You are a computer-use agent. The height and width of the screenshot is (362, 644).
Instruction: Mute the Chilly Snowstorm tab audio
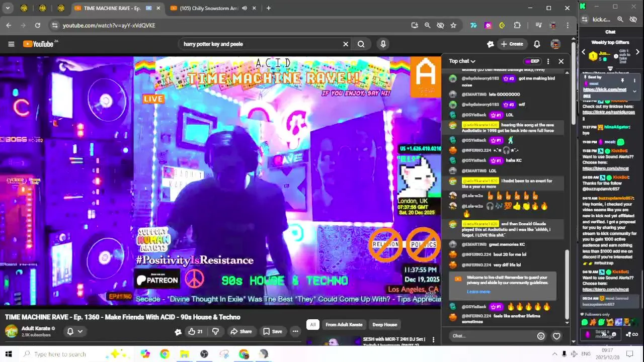(x=245, y=8)
